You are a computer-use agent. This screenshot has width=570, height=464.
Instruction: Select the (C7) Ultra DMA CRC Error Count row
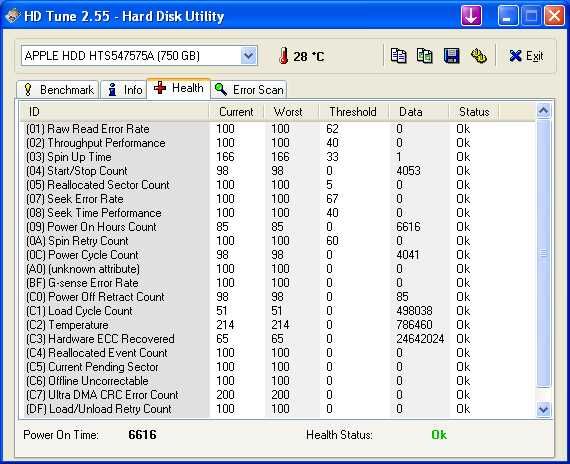278,395
